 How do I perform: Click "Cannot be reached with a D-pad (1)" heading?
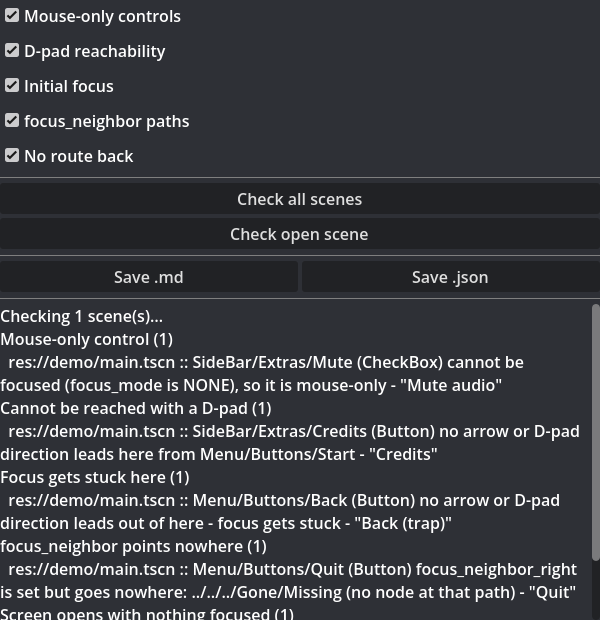coord(136,408)
